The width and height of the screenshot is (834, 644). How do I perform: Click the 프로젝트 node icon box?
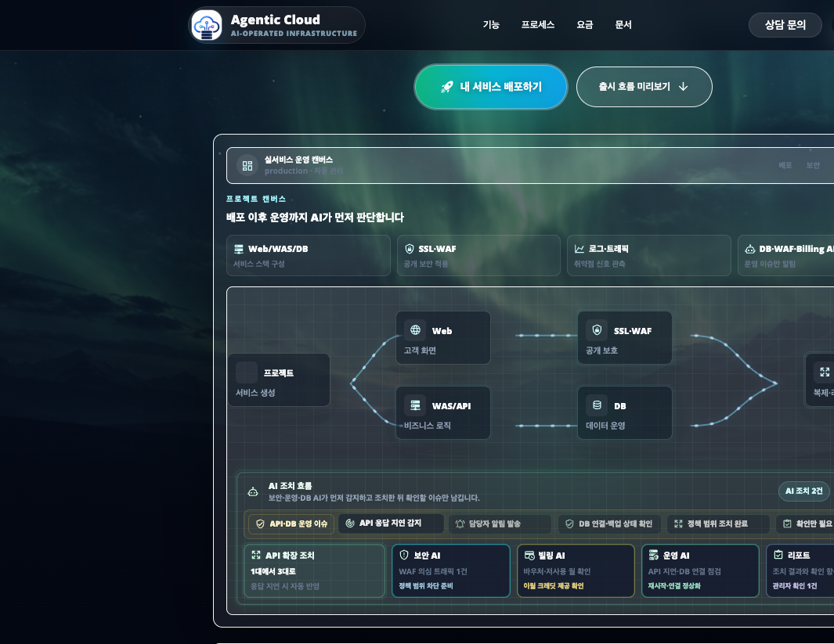(247, 372)
